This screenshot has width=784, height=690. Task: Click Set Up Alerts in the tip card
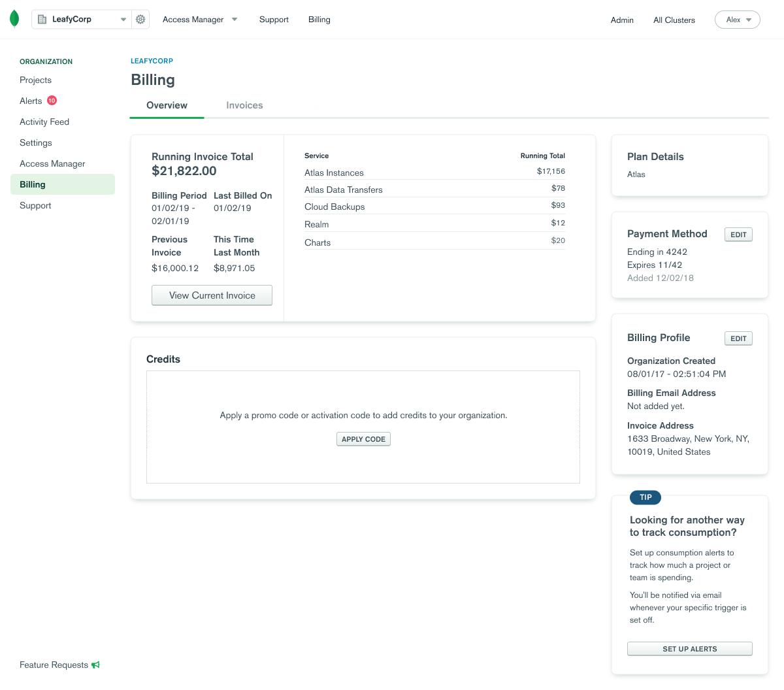click(x=689, y=648)
